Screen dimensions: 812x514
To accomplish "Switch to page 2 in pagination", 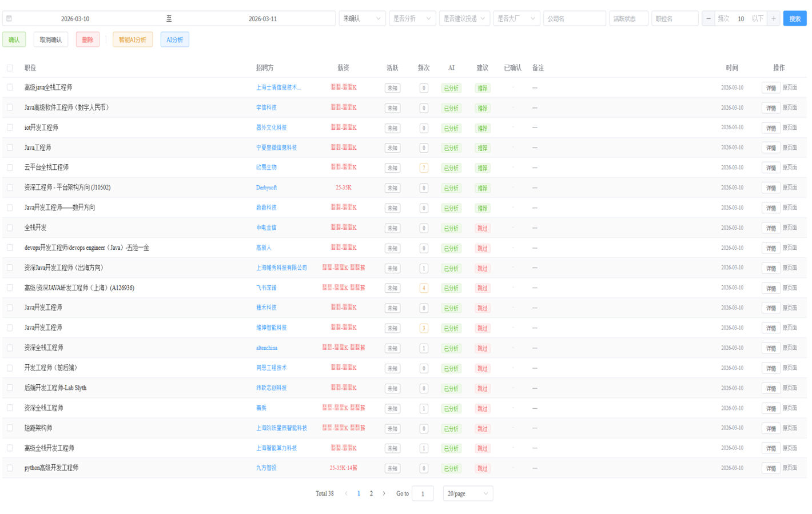I will click(371, 493).
